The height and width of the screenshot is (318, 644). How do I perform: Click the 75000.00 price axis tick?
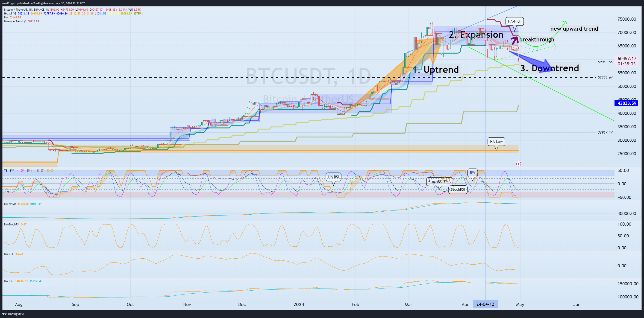click(627, 19)
